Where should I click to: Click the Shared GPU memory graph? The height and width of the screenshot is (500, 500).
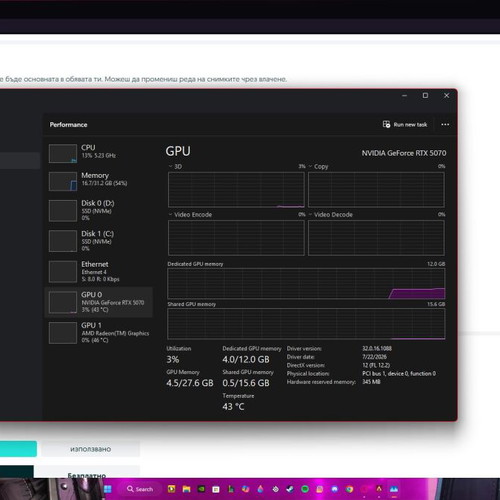point(306,324)
